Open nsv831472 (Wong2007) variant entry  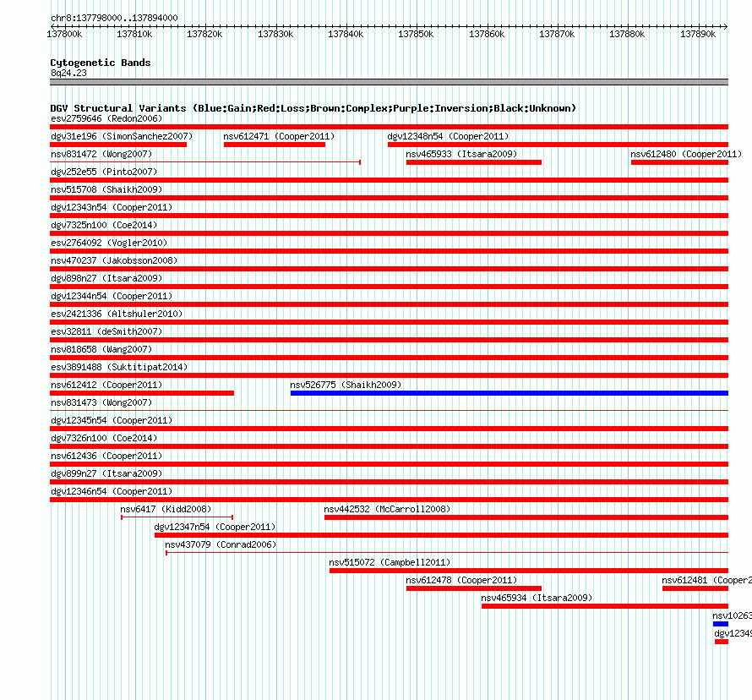coord(101,154)
